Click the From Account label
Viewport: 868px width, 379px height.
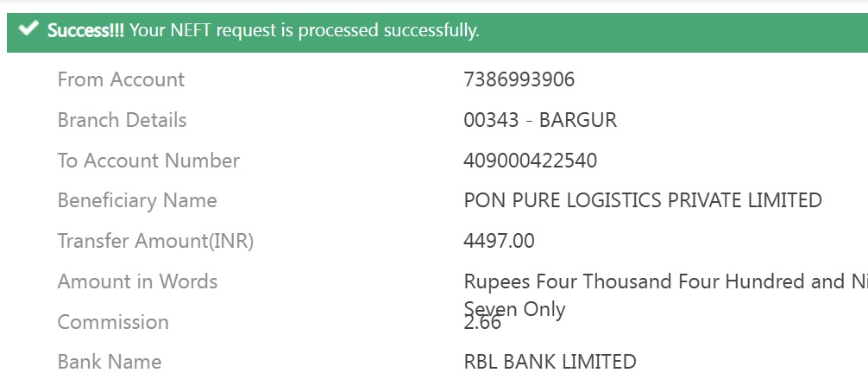(x=121, y=80)
